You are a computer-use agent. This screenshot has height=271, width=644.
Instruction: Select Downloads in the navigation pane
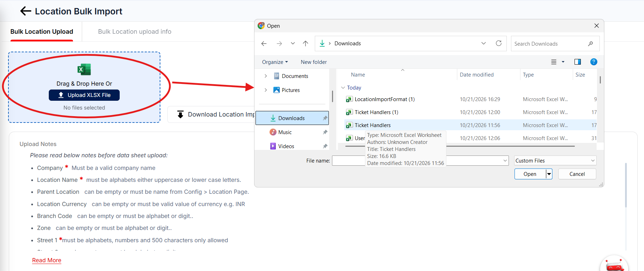[x=292, y=118]
